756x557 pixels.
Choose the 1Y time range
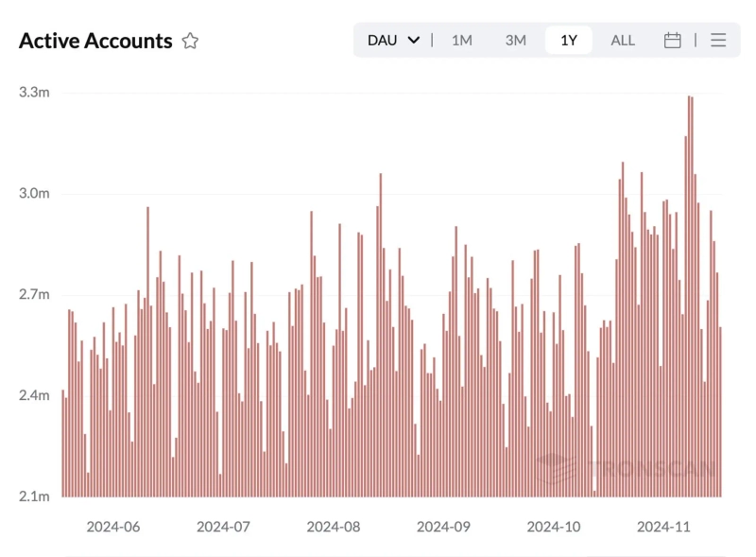pos(569,40)
